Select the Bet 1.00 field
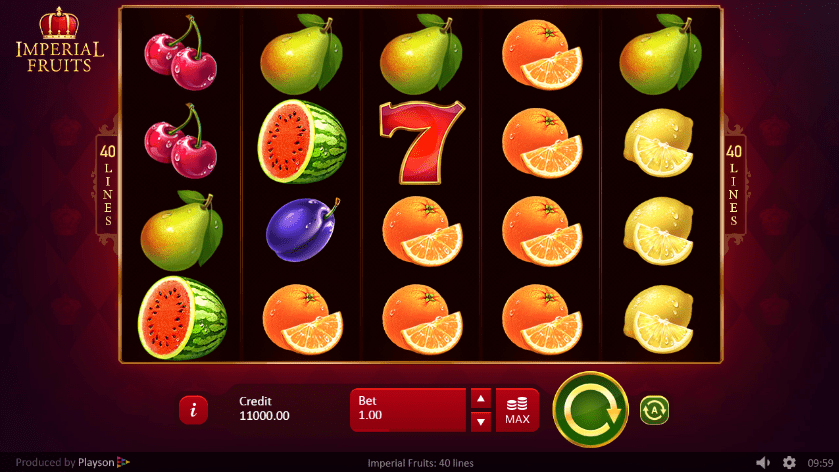The height and width of the screenshot is (472, 839). pos(408,410)
